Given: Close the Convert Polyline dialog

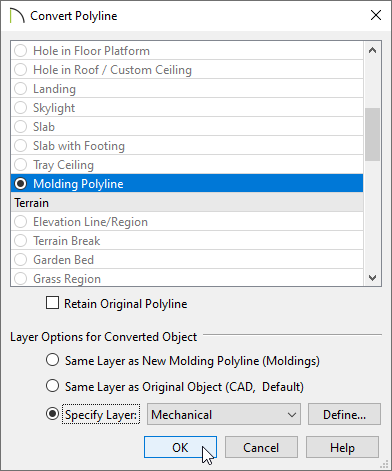Looking at the screenshot, I should pos(376,15).
